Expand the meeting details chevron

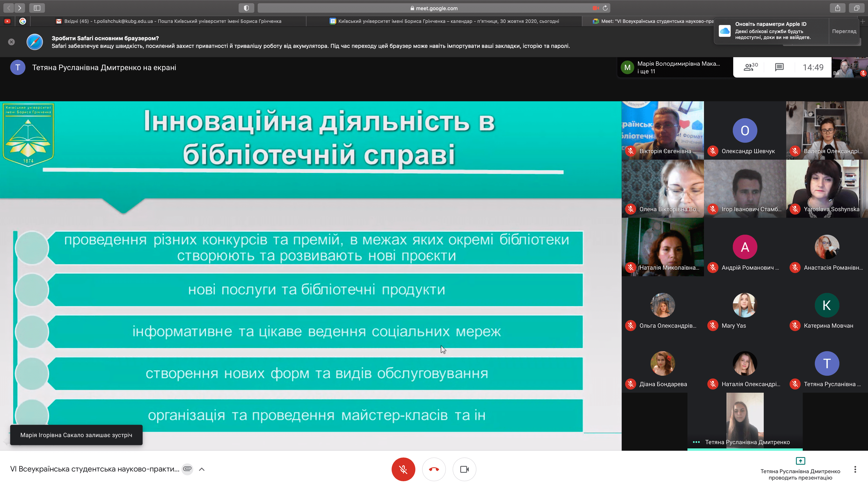pyautogui.click(x=202, y=469)
